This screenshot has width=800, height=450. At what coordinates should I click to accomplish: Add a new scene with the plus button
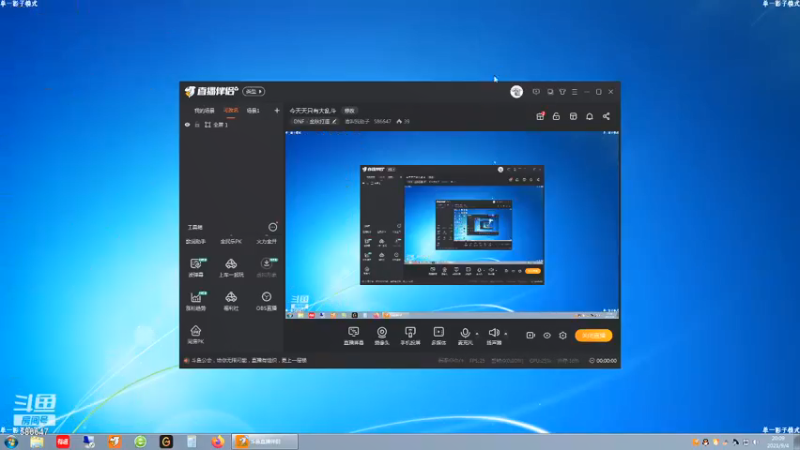coord(277,111)
